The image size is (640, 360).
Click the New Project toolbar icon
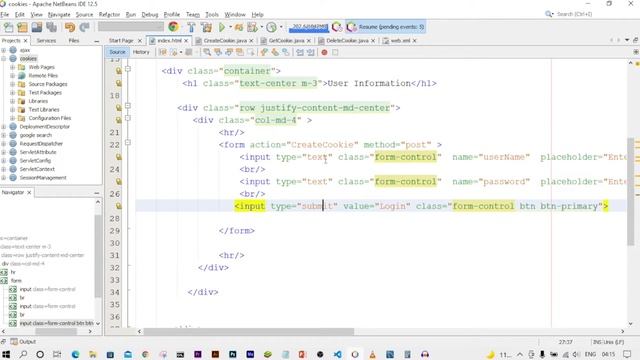[22, 27]
